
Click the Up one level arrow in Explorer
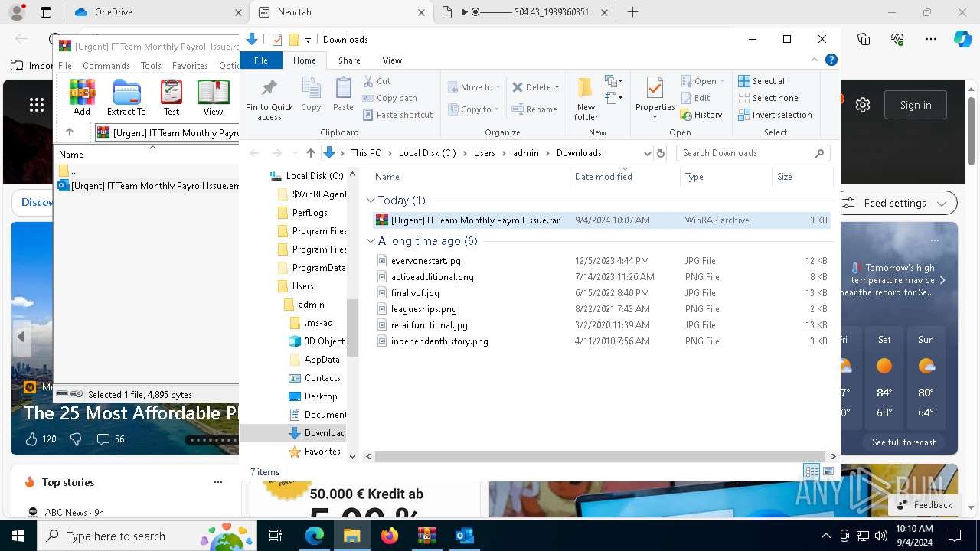[310, 153]
